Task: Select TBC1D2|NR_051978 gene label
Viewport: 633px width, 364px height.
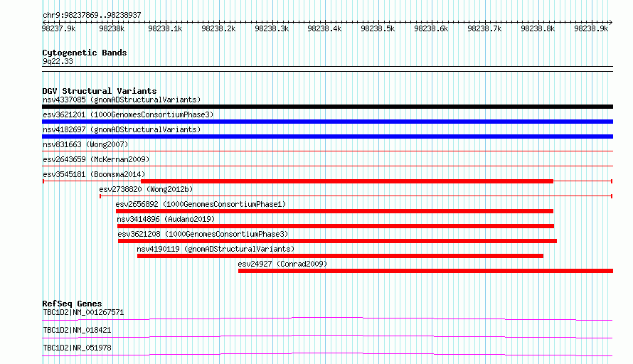Action: pos(77,348)
